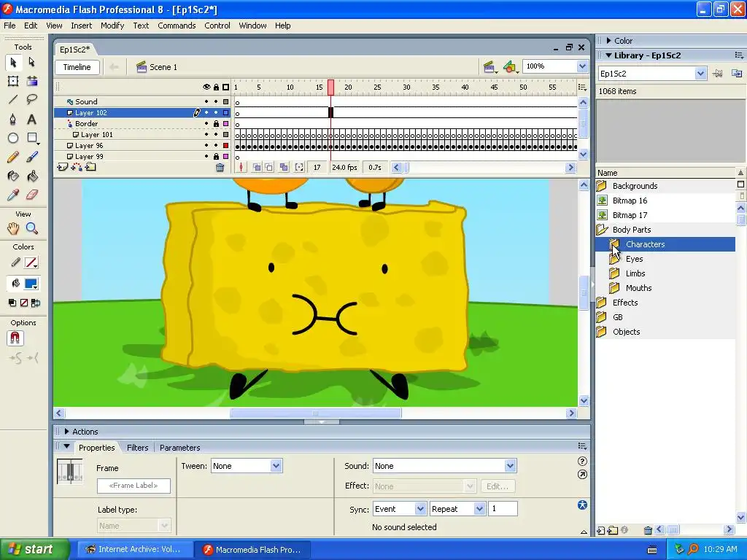Open the 100% zoom dropdown

(x=582, y=66)
